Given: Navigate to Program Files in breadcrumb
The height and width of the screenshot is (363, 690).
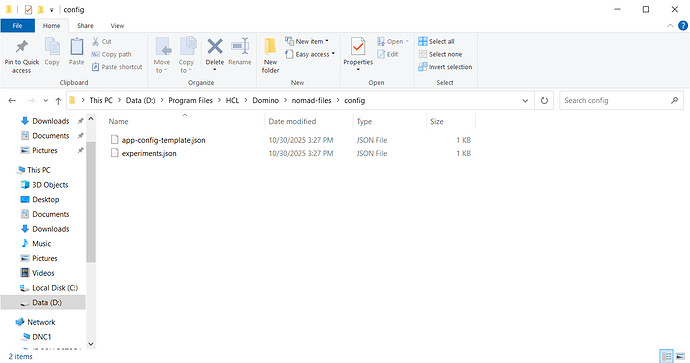Looking at the screenshot, I should (191, 100).
